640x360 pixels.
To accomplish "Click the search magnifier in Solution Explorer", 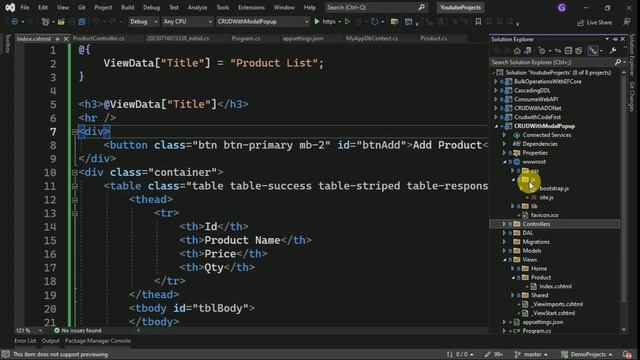I will click(x=618, y=62).
